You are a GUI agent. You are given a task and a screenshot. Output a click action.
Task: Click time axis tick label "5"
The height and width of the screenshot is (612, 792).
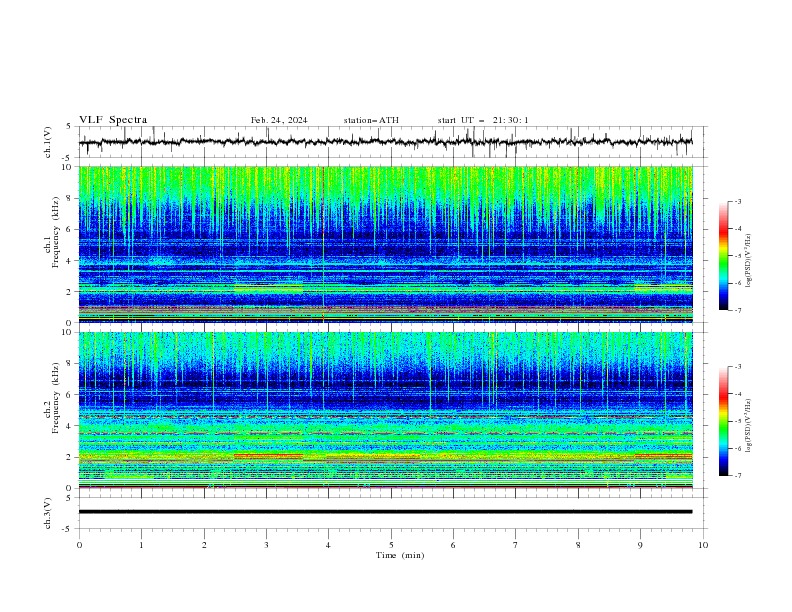click(391, 545)
